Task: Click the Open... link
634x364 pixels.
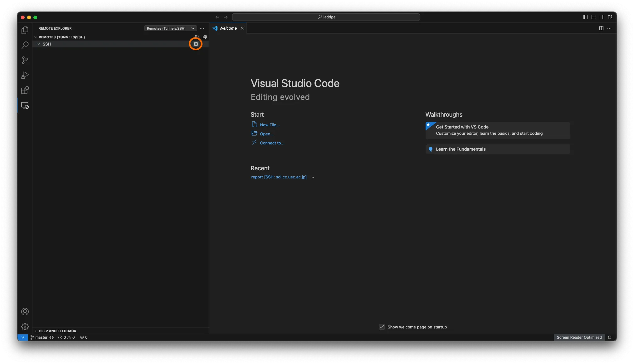Action: [267, 134]
